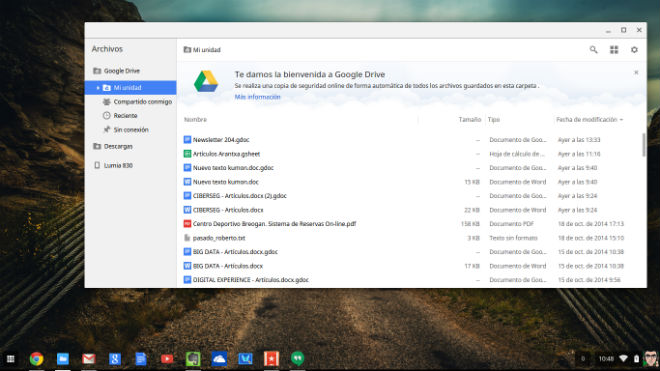Click the red PDF icon beside Centro Deportivo
Viewport: 660px width, 371px height.
coord(187,224)
